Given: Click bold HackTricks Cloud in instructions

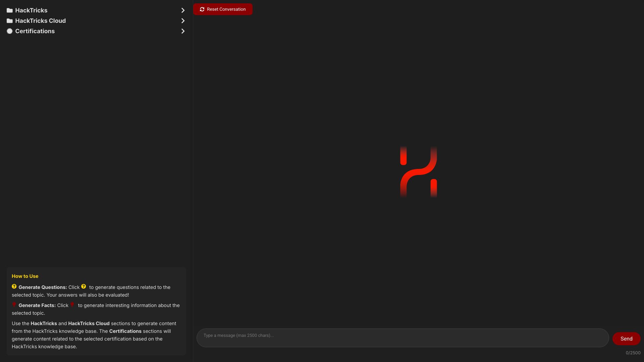Looking at the screenshot, I should click(x=89, y=323).
